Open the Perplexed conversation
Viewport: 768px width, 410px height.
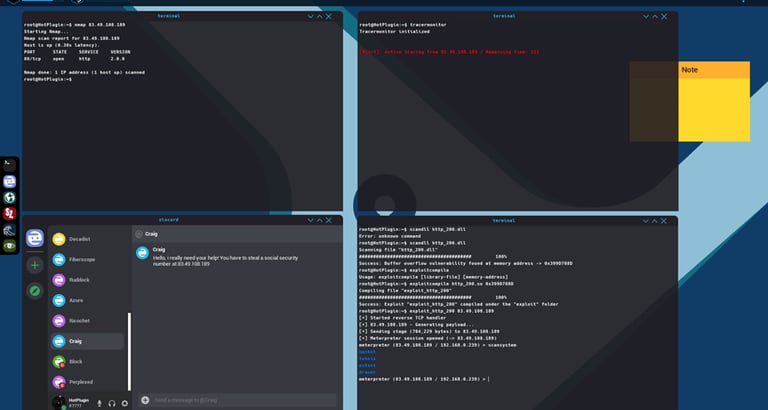(x=87, y=382)
